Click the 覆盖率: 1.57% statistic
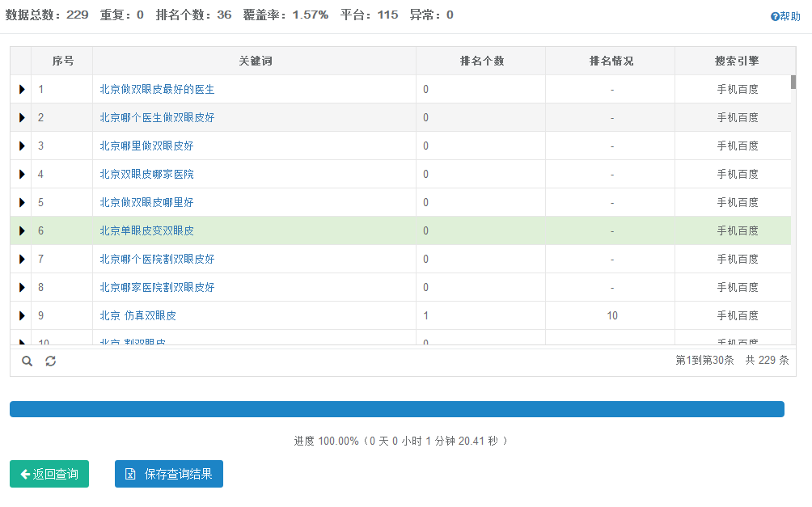 tap(285, 15)
